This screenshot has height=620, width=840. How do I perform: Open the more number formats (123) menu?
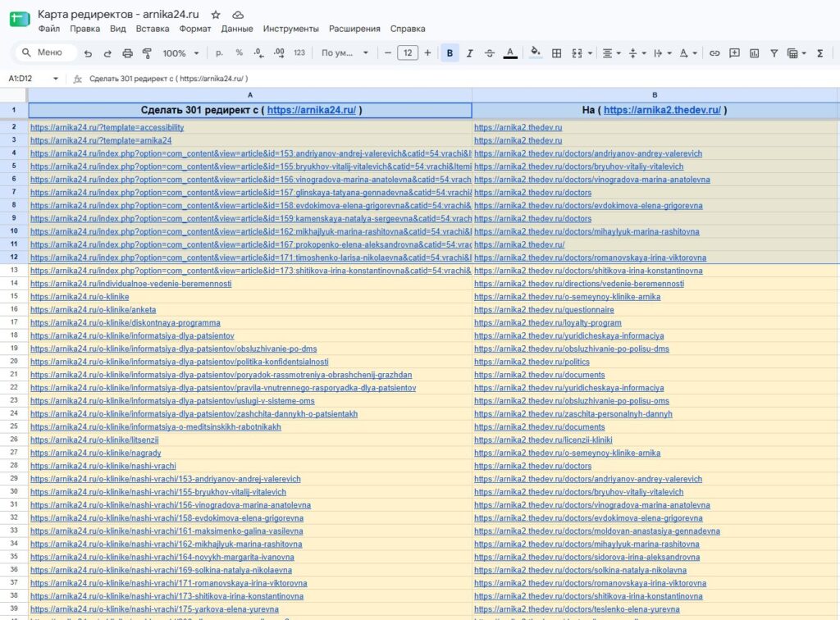299,53
